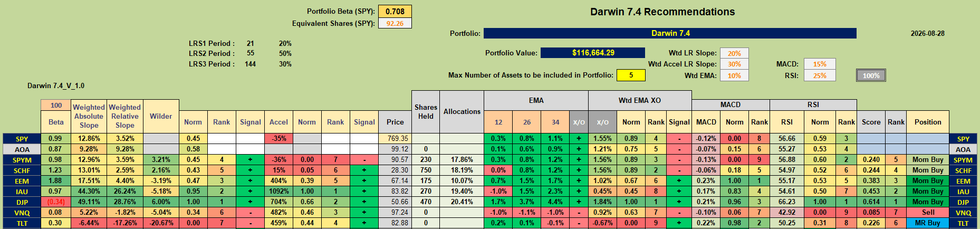Select the EMA 34 period header cell
The image size is (980, 229).
[555, 122]
